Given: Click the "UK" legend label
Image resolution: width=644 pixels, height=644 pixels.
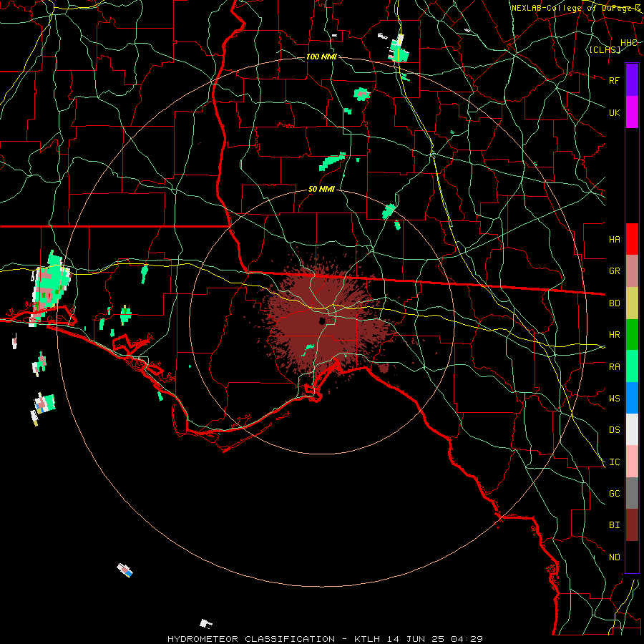Looking at the screenshot, I should click(615, 112).
